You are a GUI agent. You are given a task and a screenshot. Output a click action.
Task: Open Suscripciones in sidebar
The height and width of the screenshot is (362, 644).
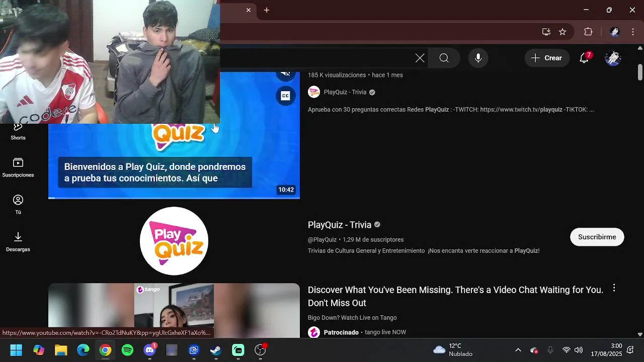(x=18, y=168)
